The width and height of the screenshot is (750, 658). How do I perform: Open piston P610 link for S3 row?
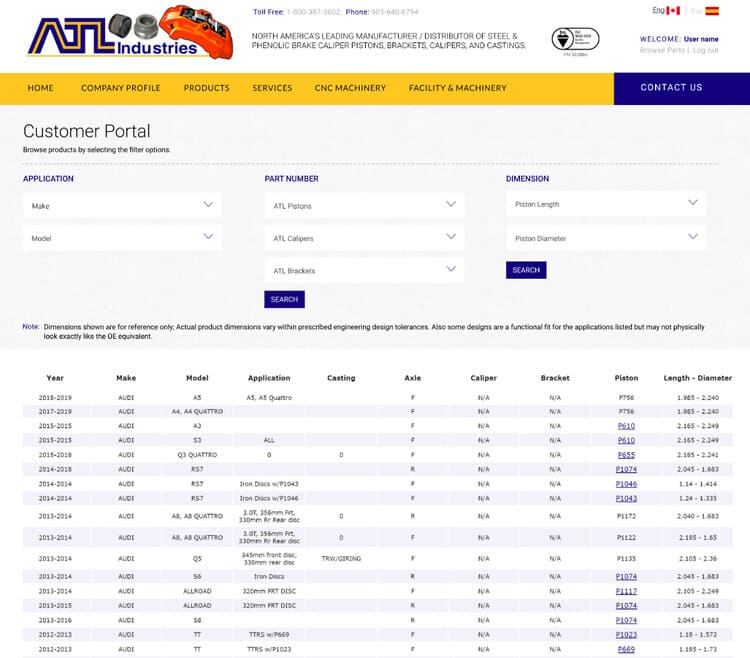click(x=626, y=440)
